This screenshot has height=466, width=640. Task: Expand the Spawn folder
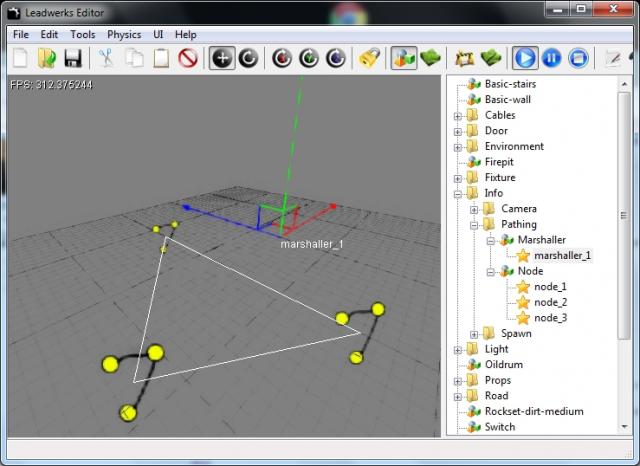pyautogui.click(x=474, y=333)
